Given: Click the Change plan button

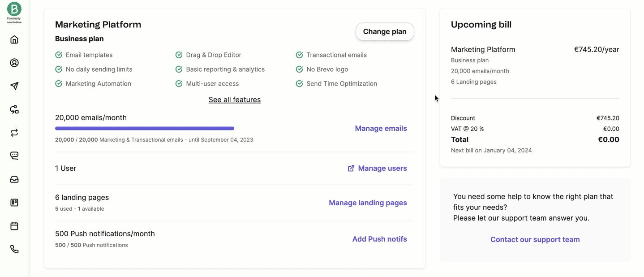Looking at the screenshot, I should coord(385,31).
